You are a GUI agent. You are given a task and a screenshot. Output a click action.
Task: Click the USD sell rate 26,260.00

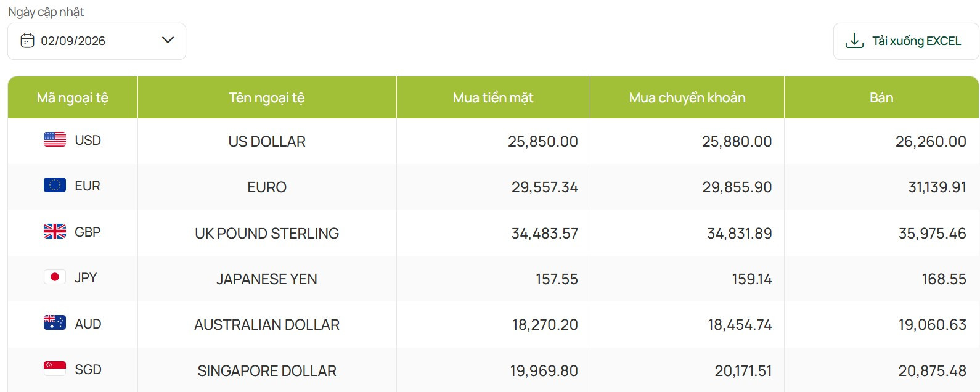tap(931, 142)
